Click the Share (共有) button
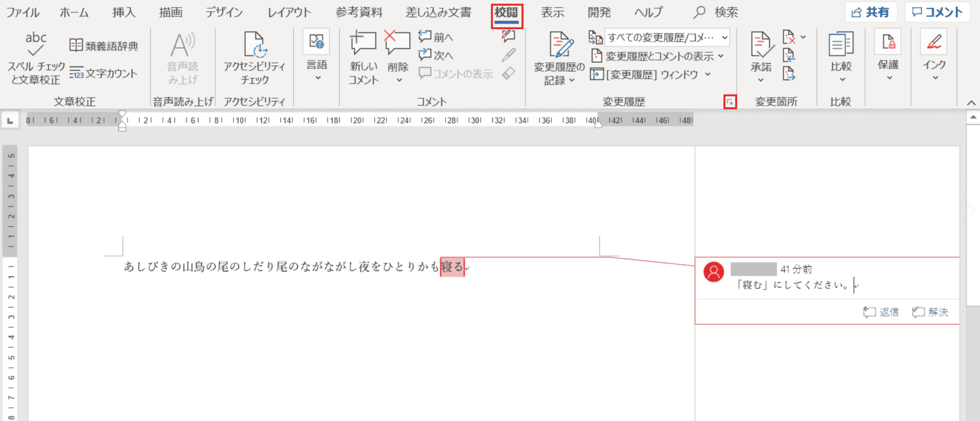The height and width of the screenshot is (421, 980). click(x=871, y=12)
